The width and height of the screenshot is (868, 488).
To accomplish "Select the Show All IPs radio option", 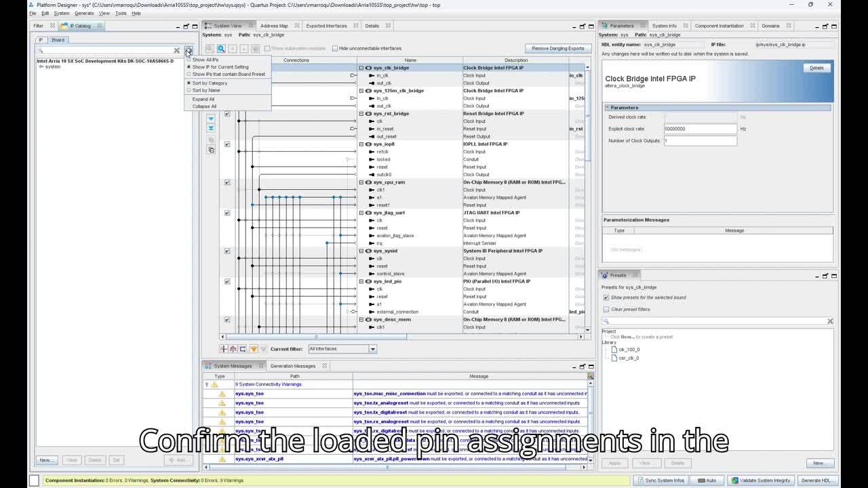I will 189,60.
